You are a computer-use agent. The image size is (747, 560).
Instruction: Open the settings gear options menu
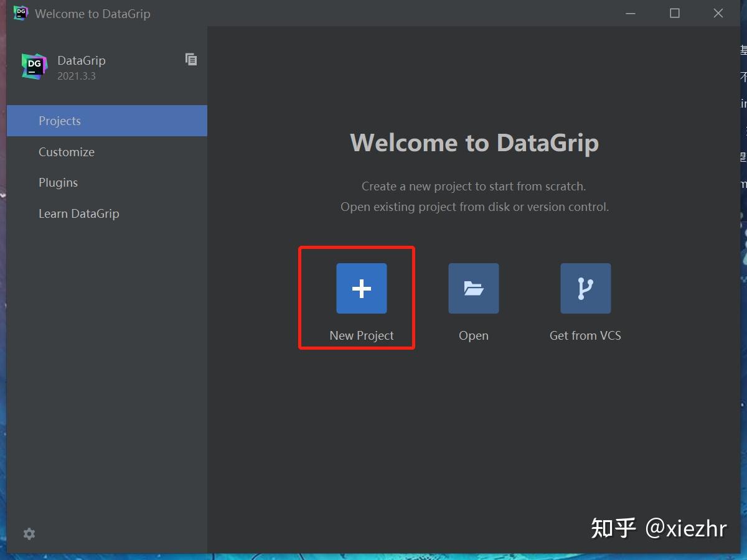29,534
